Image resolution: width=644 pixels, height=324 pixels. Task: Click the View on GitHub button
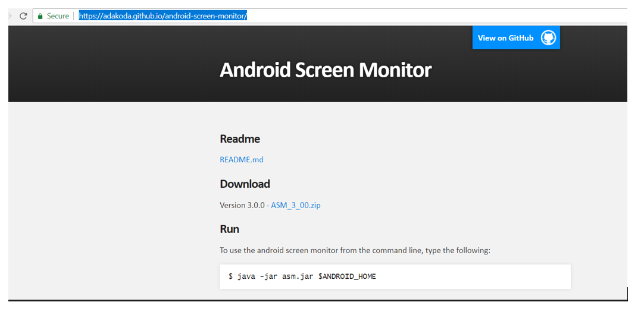(516, 37)
